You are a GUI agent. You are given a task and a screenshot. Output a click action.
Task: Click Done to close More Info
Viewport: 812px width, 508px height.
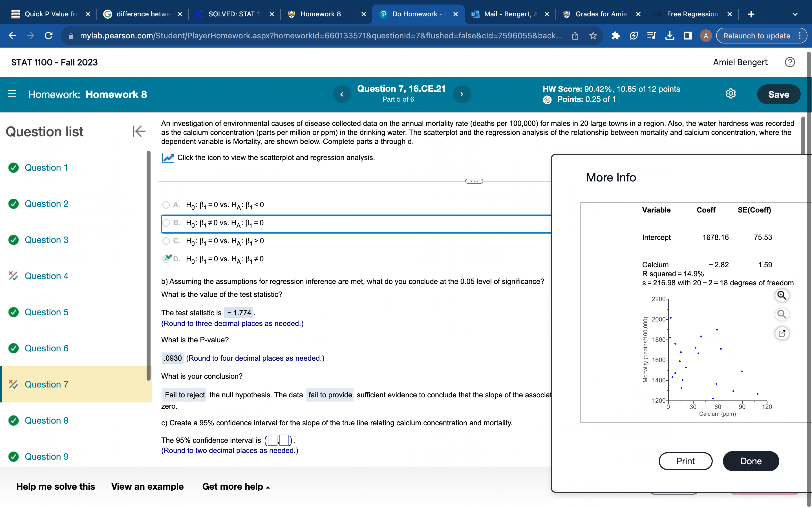tap(751, 461)
